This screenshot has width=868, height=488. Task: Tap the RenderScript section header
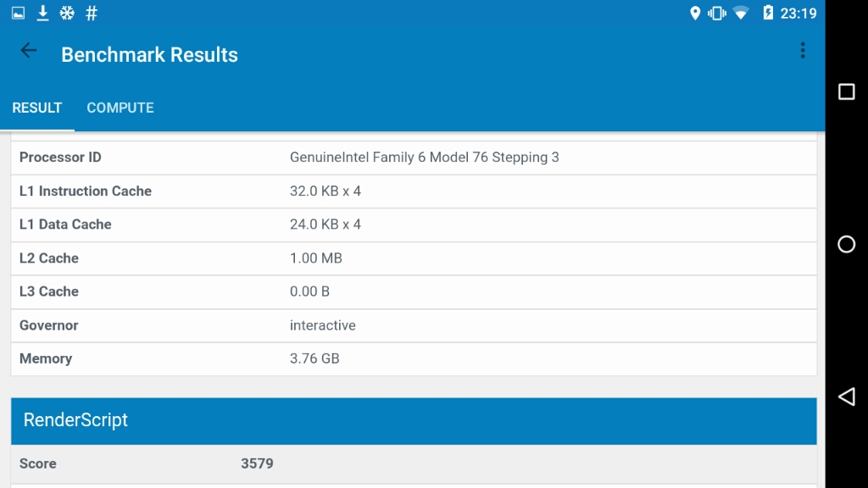[x=414, y=420]
